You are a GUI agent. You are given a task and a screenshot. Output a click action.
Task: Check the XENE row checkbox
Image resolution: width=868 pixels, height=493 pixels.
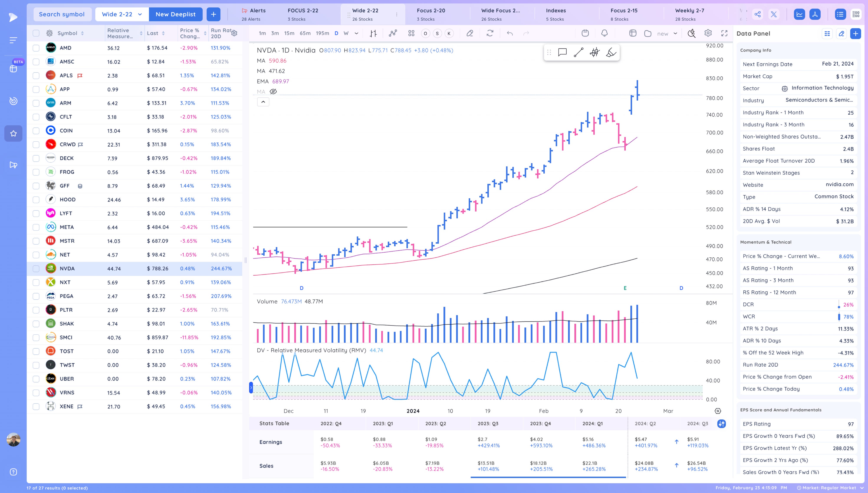coord(36,407)
